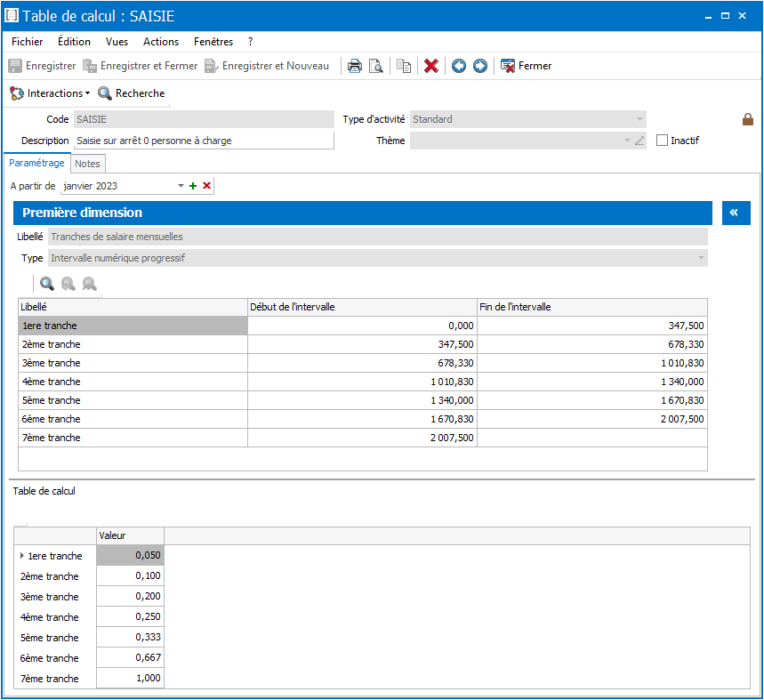Click the lock icon
The width and height of the screenshot is (764, 700).
(748, 119)
